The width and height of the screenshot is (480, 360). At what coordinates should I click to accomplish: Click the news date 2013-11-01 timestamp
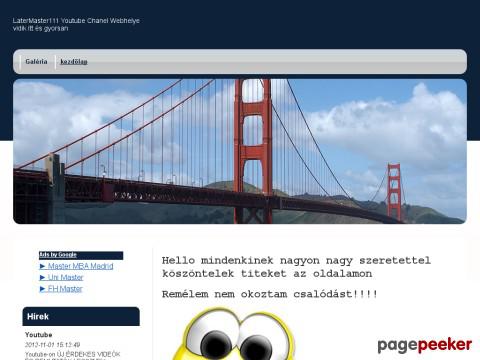(x=52, y=345)
